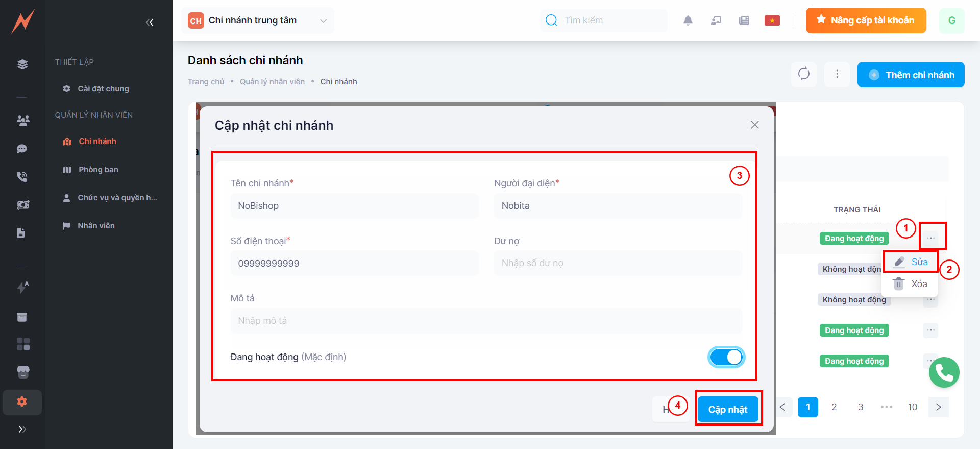Click the news feed icon in top bar
The width and height of the screenshot is (980, 449).
point(744,20)
